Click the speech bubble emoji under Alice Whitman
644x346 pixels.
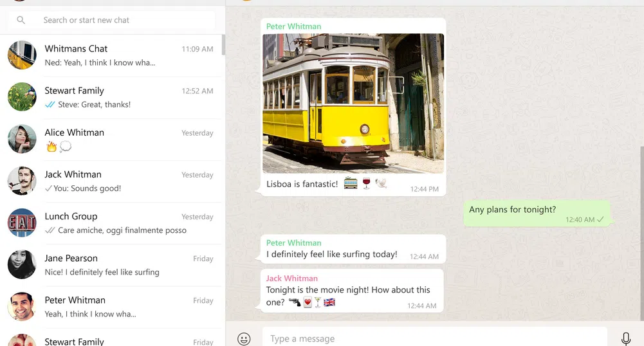coord(66,146)
